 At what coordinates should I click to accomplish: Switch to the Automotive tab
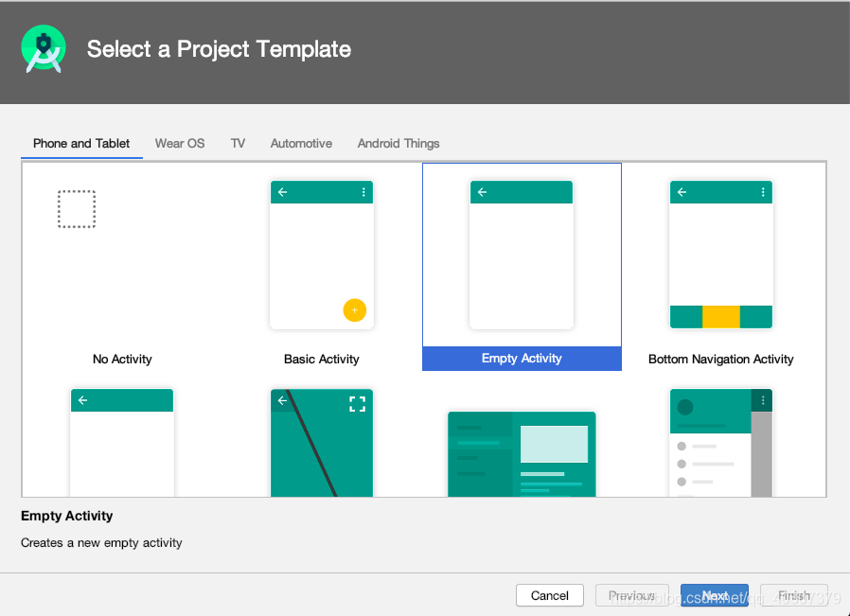pyautogui.click(x=301, y=144)
